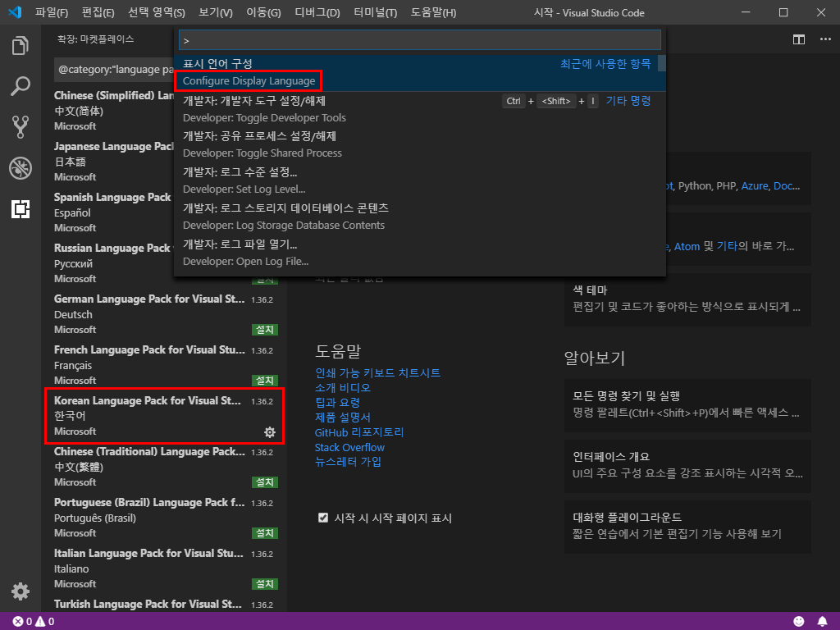Open the editor more actions ellipsis
The width and height of the screenshot is (840, 630).
tap(825, 39)
